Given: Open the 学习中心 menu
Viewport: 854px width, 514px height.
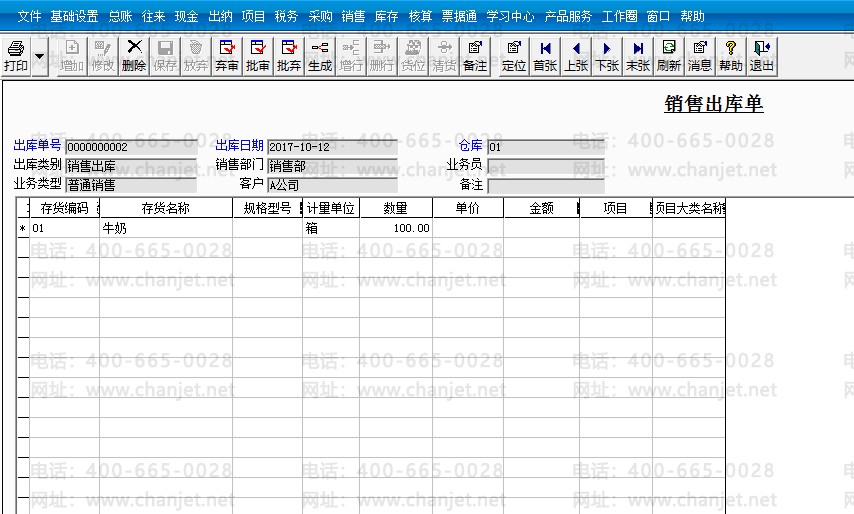Looking at the screenshot, I should [510, 16].
